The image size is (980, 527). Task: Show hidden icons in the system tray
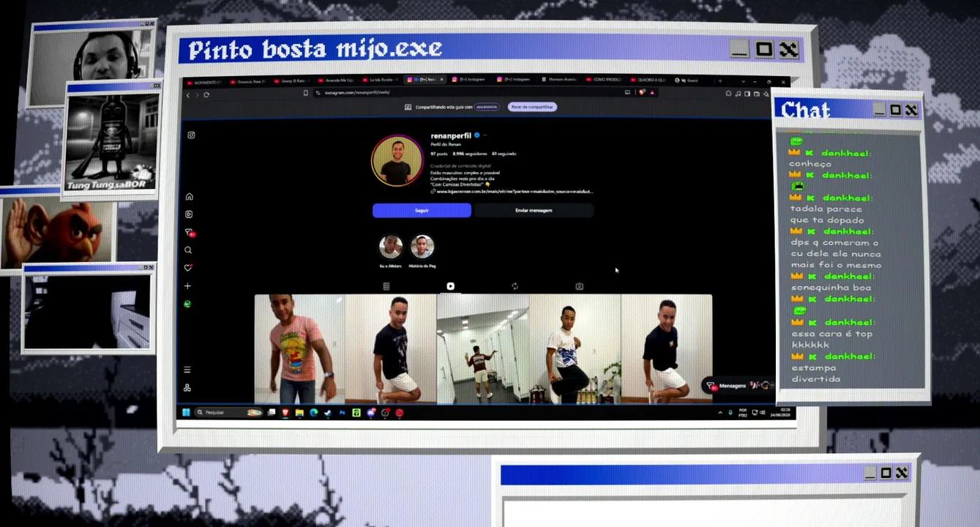point(719,413)
